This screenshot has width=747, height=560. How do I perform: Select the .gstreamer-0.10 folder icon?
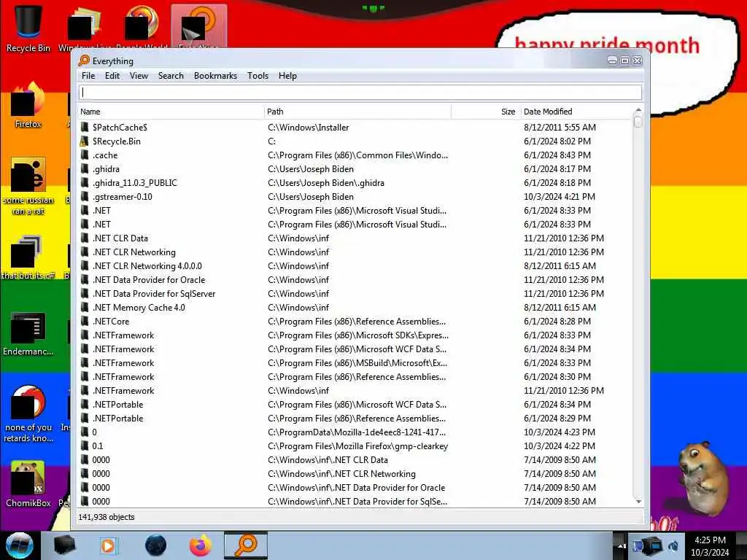85,196
